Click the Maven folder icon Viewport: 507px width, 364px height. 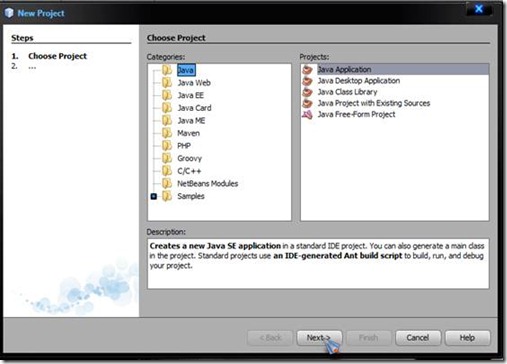(x=167, y=133)
